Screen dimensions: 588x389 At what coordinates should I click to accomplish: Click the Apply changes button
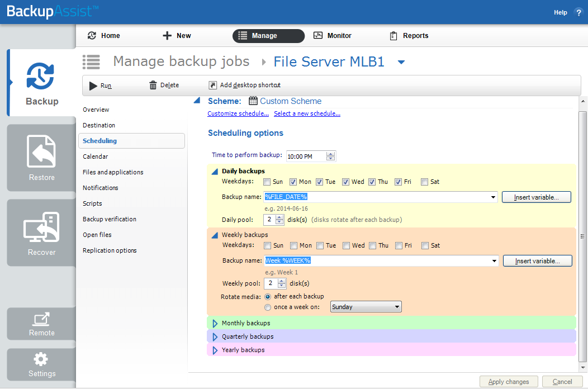point(509,382)
